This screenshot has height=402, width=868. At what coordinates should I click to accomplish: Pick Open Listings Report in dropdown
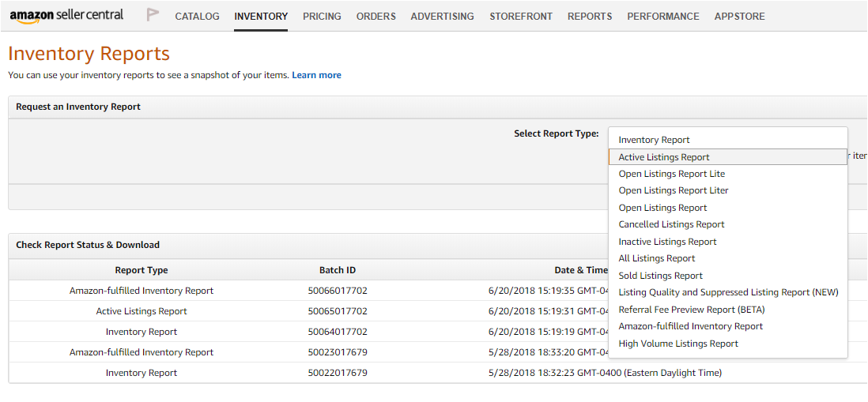tap(728, 208)
